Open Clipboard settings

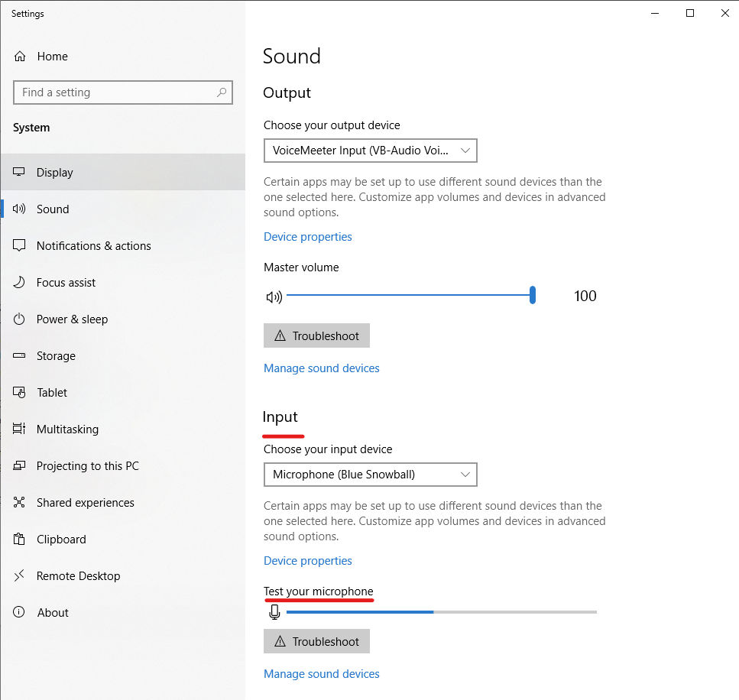tap(123, 540)
